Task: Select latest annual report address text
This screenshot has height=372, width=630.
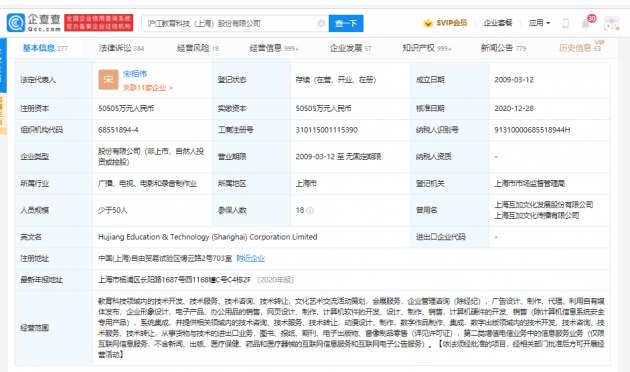Action: [x=174, y=280]
